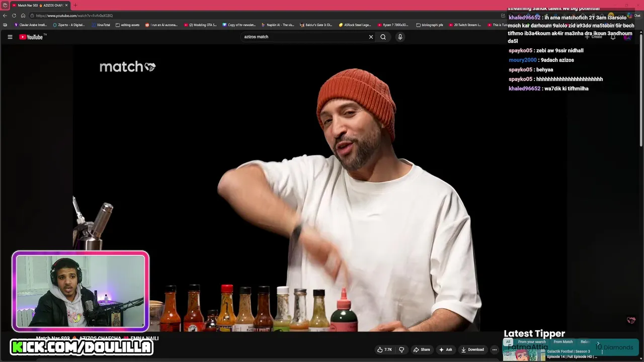Dislike the video with thumbs down
The image size is (644, 362).
coord(401,349)
